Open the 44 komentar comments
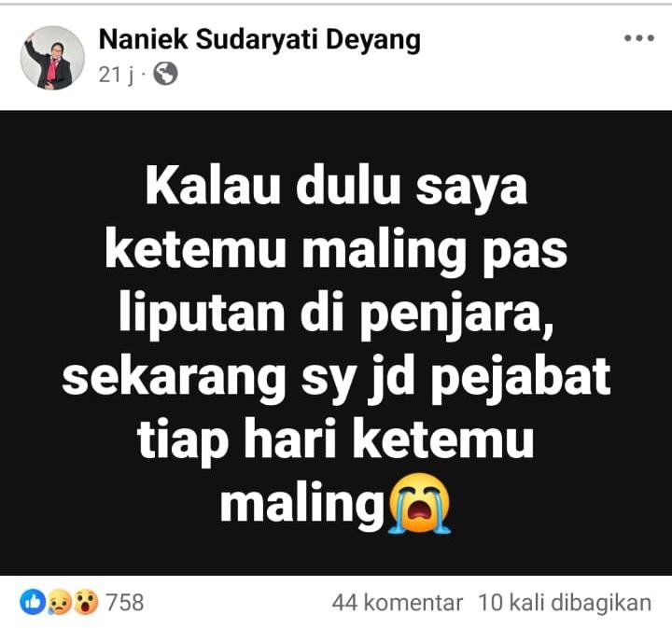 [x=397, y=602]
